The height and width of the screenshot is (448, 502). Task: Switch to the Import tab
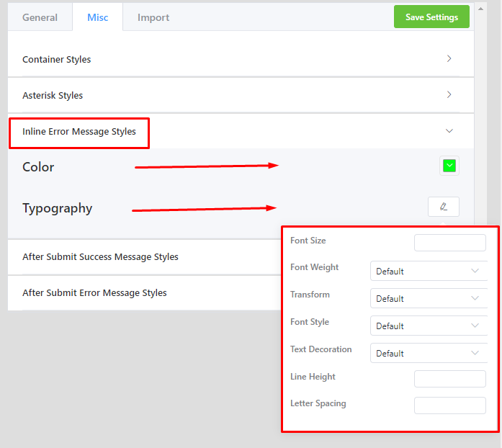coord(153,17)
